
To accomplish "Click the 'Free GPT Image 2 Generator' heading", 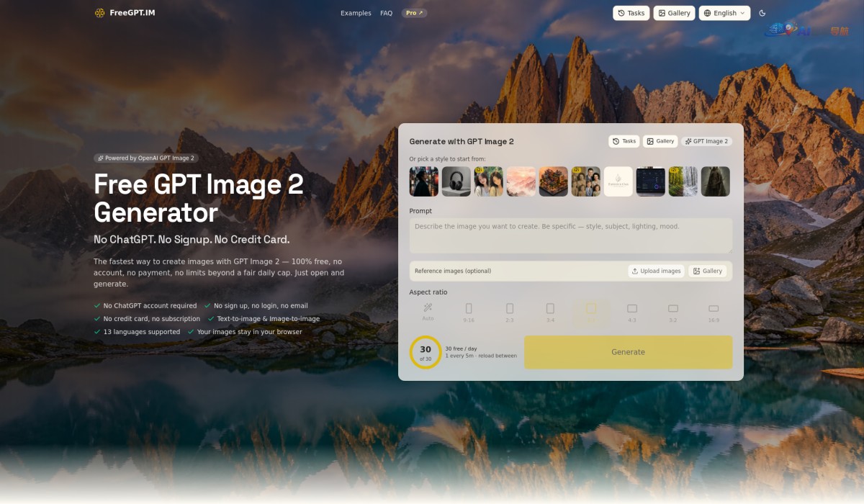I will coord(199,198).
